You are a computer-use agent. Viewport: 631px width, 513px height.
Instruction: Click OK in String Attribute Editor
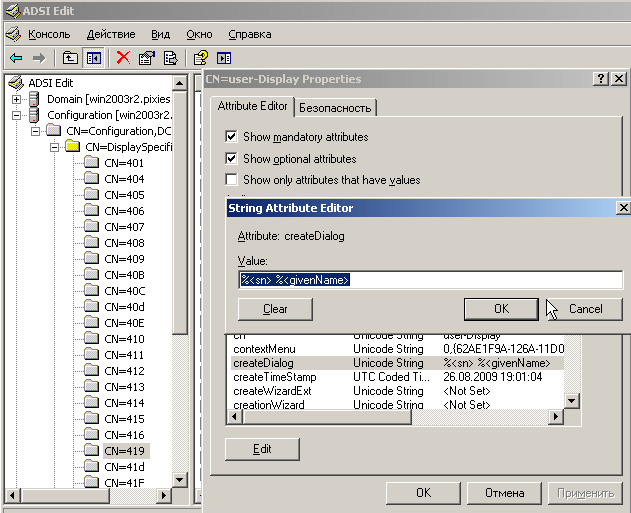tap(501, 309)
